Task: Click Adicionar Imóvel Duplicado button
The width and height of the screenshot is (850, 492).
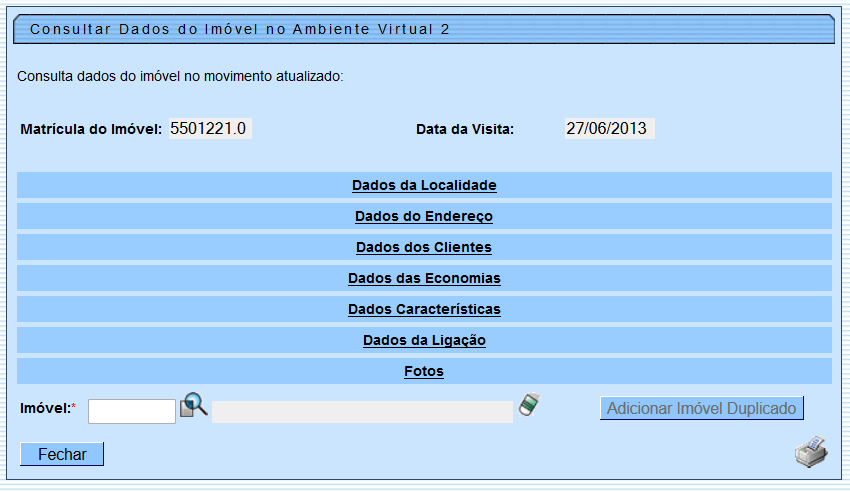Action: [701, 408]
